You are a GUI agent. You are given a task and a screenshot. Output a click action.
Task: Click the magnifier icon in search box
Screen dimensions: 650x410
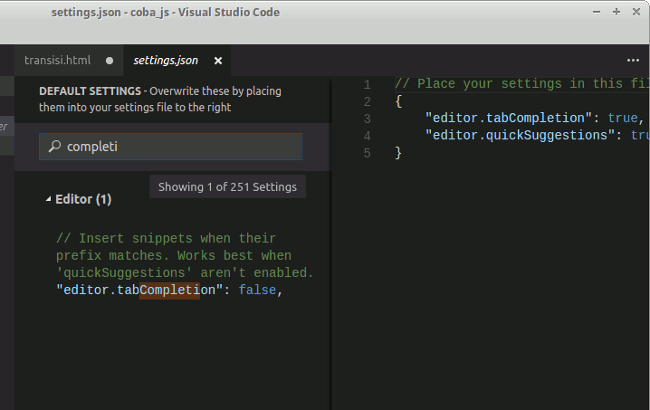(x=55, y=146)
